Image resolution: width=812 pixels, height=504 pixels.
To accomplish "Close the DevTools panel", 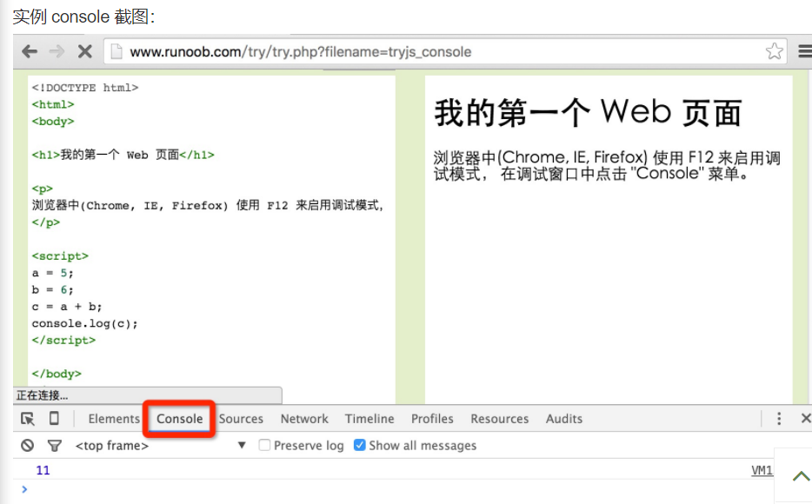I will (x=806, y=418).
